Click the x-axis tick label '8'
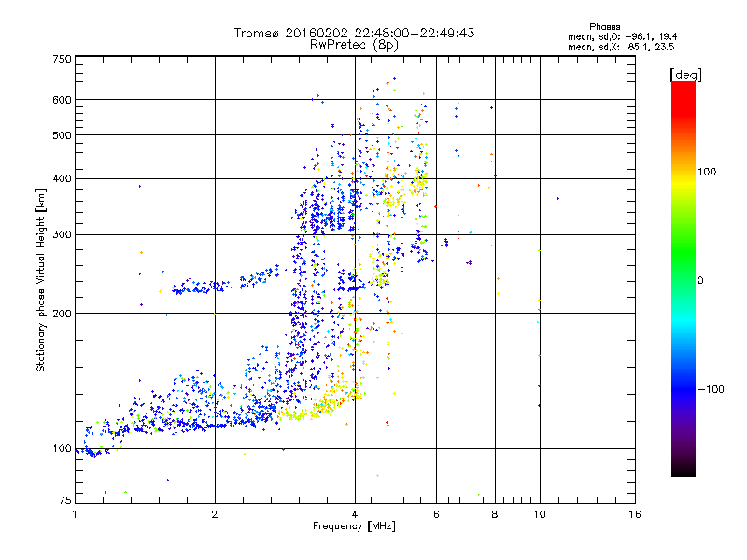 (495, 514)
